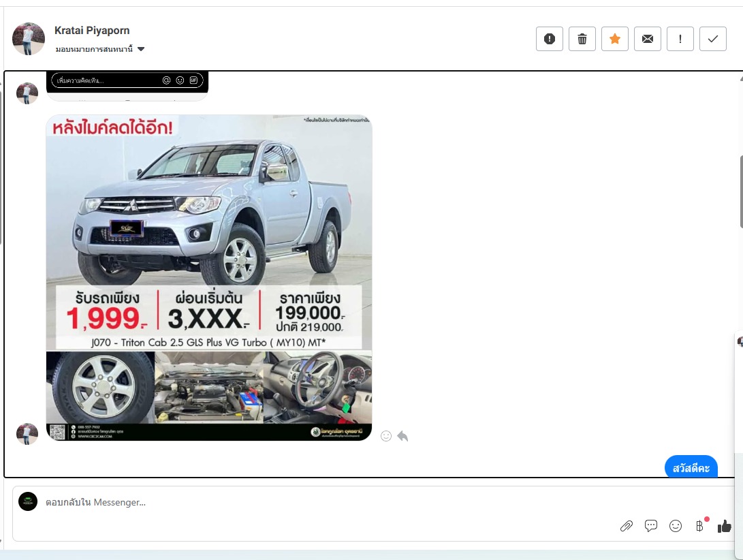743x560 pixels.
Task: Delete conversation using trash icon
Action: click(x=582, y=39)
